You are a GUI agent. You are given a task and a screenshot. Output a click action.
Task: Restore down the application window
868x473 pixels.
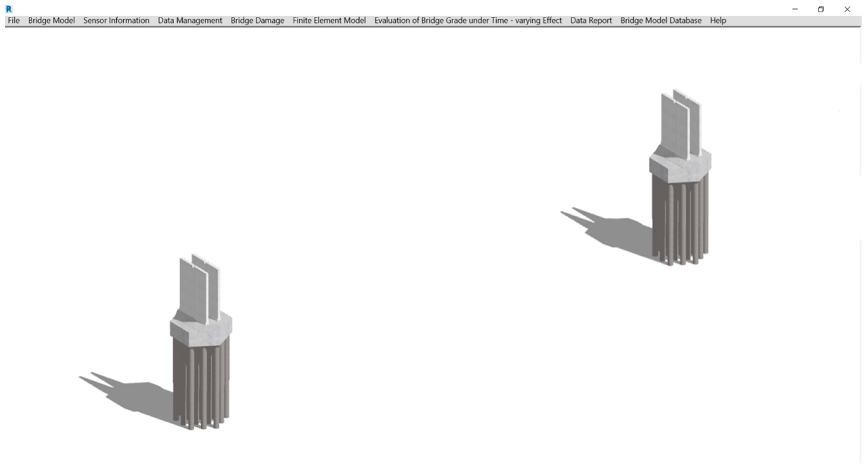821,9
